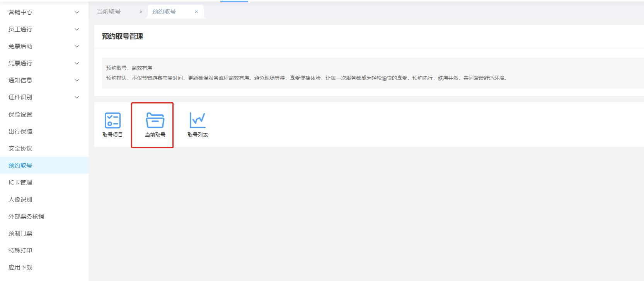This screenshot has height=281, width=644.
Task: Switch to the 当前取号 tab
Action: (x=109, y=12)
